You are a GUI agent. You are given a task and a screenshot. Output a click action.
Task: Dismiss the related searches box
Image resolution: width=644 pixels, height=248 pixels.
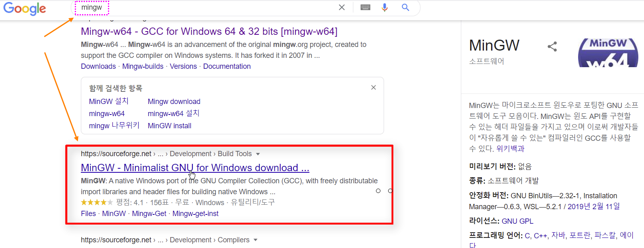(374, 87)
